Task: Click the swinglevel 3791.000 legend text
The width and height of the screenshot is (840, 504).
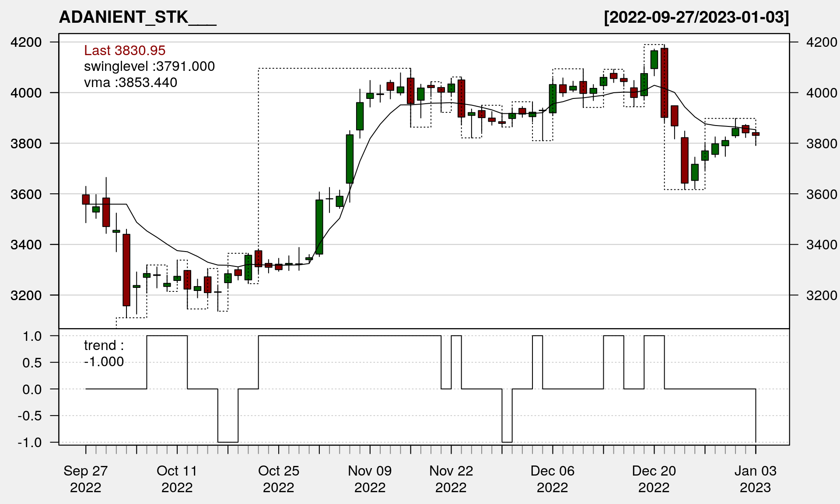Action: pos(149,66)
